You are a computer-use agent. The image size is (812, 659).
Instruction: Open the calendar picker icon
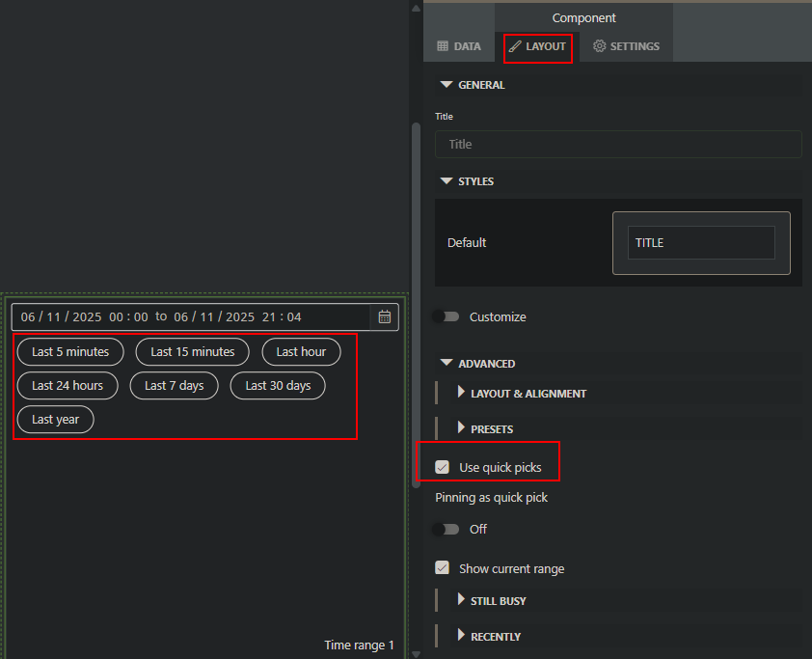384,316
